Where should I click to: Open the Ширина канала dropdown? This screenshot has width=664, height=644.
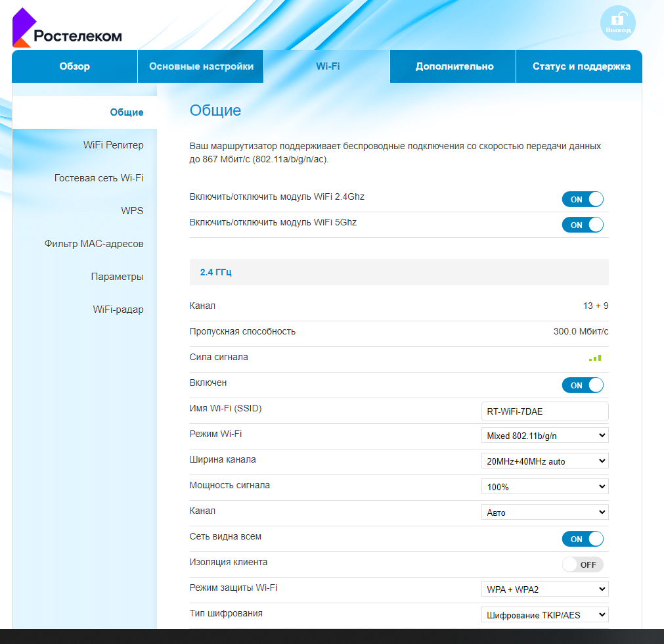pos(545,461)
